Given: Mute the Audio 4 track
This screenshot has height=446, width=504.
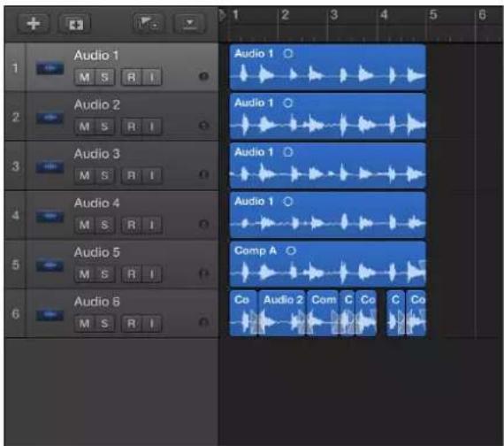Looking at the screenshot, I should [x=85, y=225].
